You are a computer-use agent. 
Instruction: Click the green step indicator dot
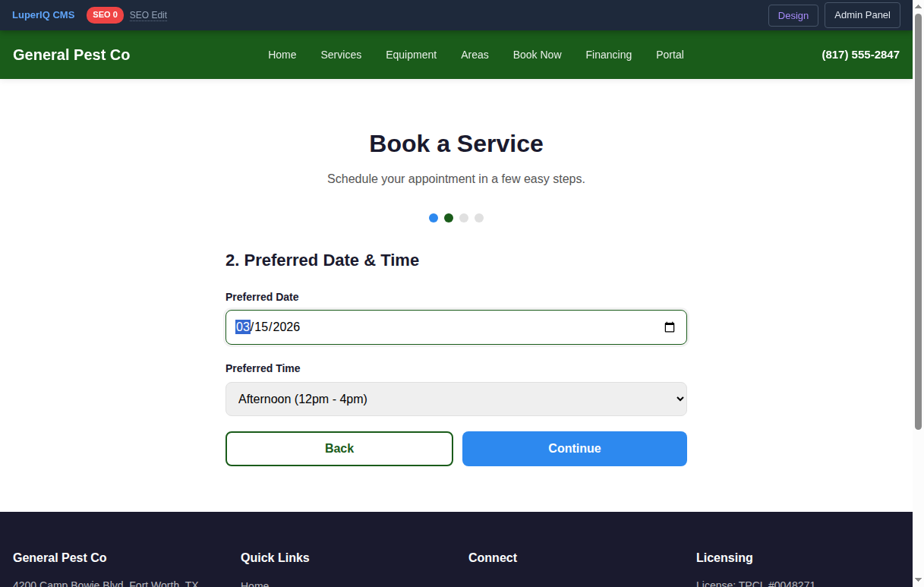pos(449,218)
